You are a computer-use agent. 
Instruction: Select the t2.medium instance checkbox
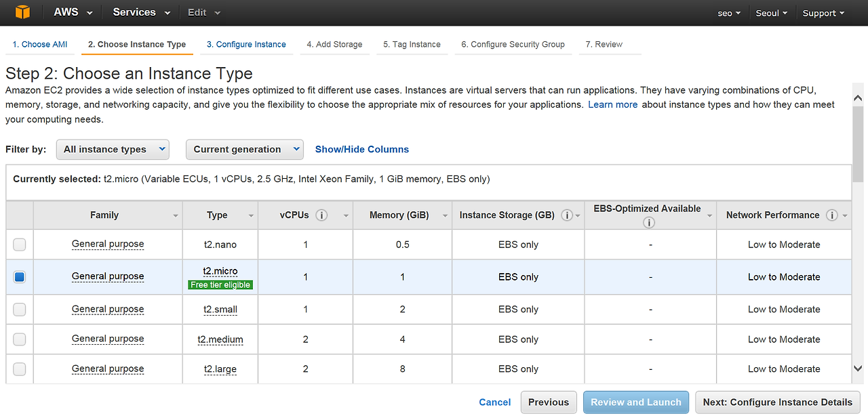click(x=20, y=339)
